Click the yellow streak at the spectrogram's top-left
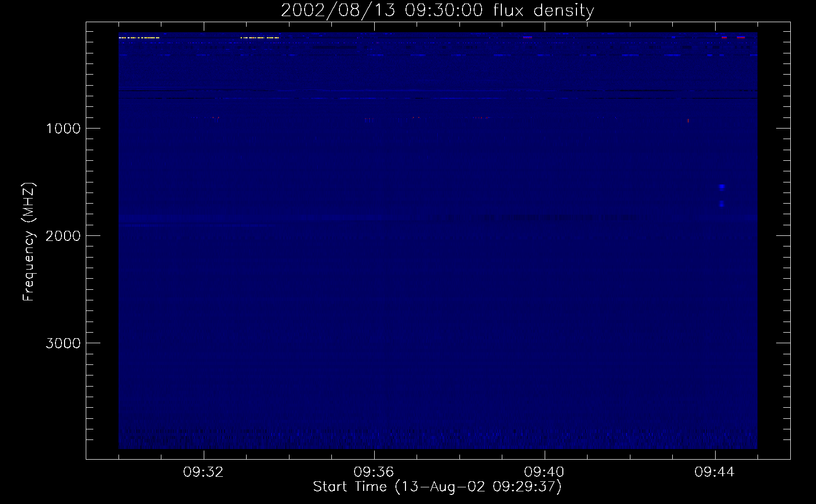Image resolution: width=816 pixels, height=504 pixels. click(139, 38)
